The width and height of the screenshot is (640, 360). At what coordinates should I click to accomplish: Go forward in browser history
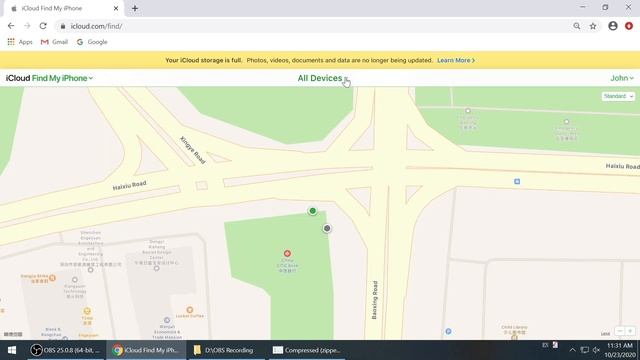click(x=27, y=26)
